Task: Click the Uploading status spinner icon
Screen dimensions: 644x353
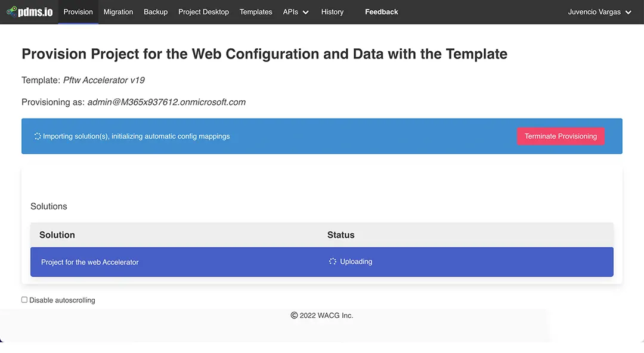Action: (333, 261)
